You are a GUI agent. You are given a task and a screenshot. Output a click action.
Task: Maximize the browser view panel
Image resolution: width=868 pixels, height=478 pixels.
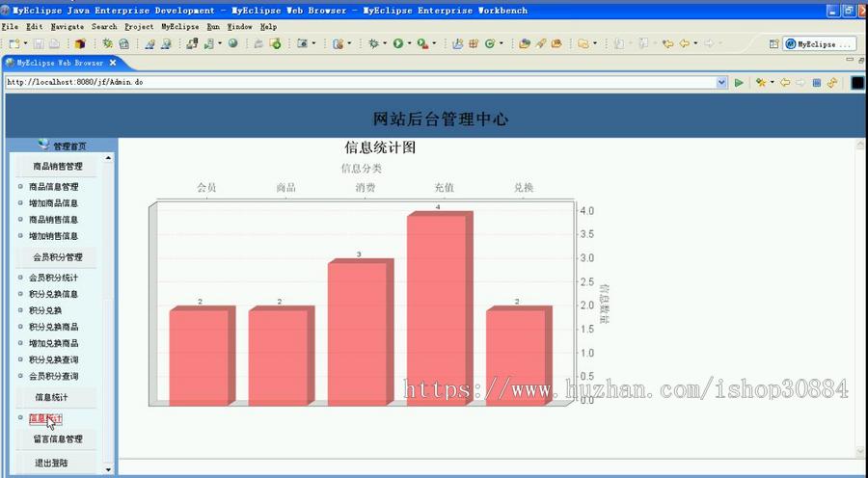tap(861, 59)
